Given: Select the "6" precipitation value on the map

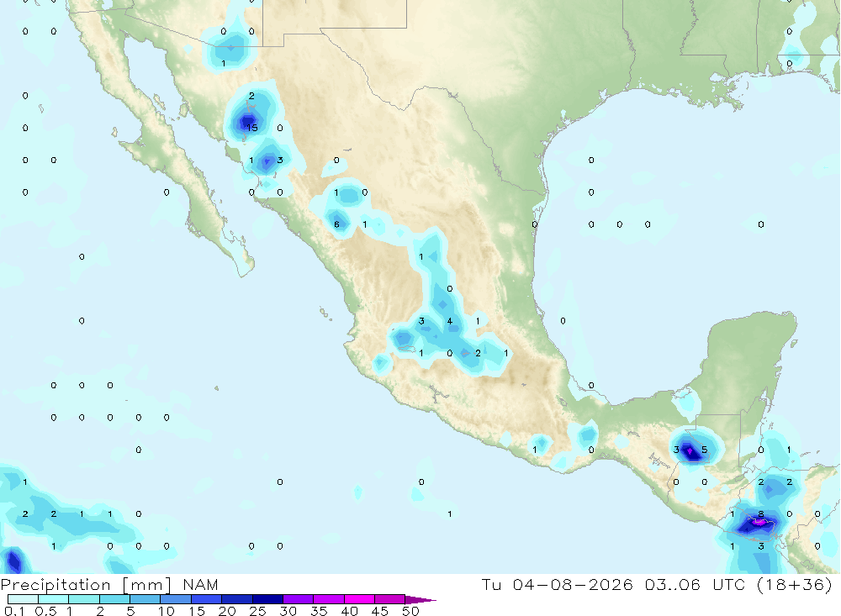Looking at the screenshot, I should click(x=337, y=224).
